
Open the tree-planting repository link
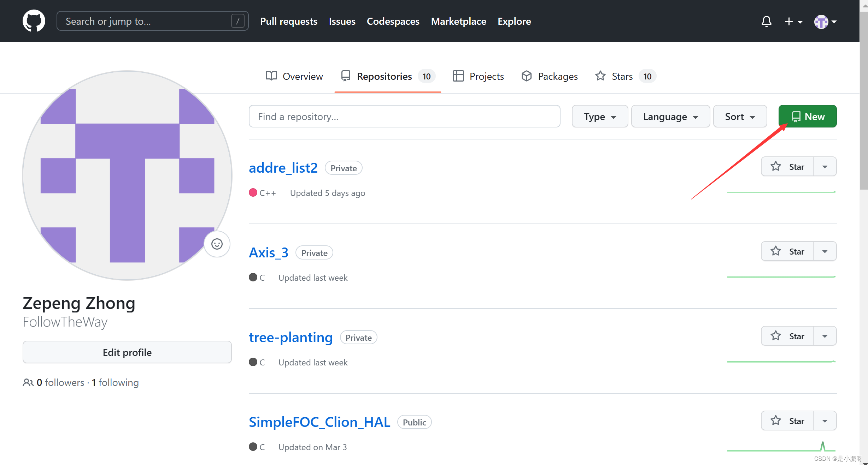[291, 338]
